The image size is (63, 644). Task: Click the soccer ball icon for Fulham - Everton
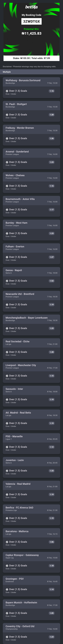tap(7, 257)
